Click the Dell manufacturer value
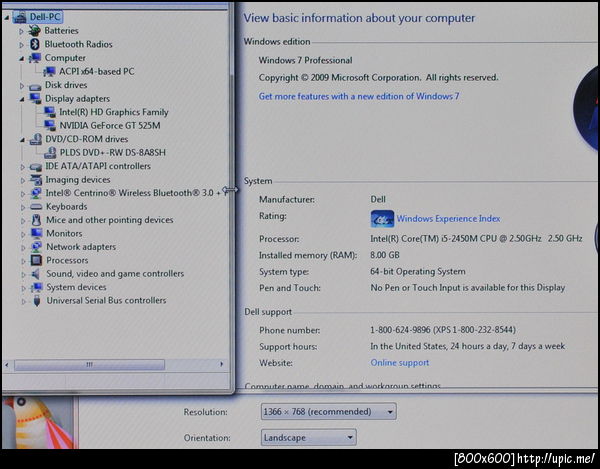The height and width of the screenshot is (469, 600). click(378, 199)
